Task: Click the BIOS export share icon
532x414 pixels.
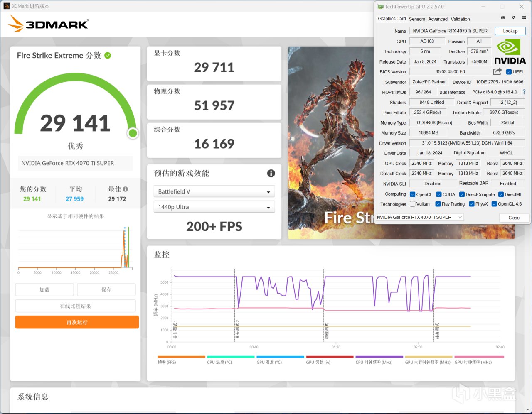Action: coord(497,71)
